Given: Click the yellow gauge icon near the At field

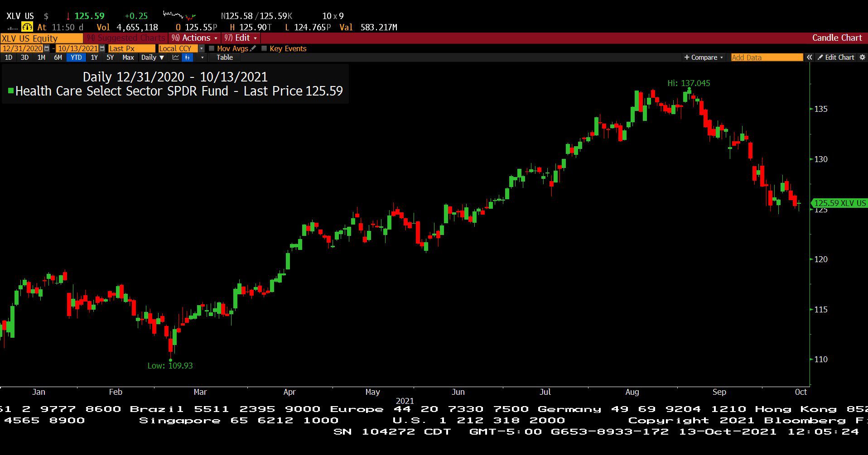Looking at the screenshot, I should [27, 27].
